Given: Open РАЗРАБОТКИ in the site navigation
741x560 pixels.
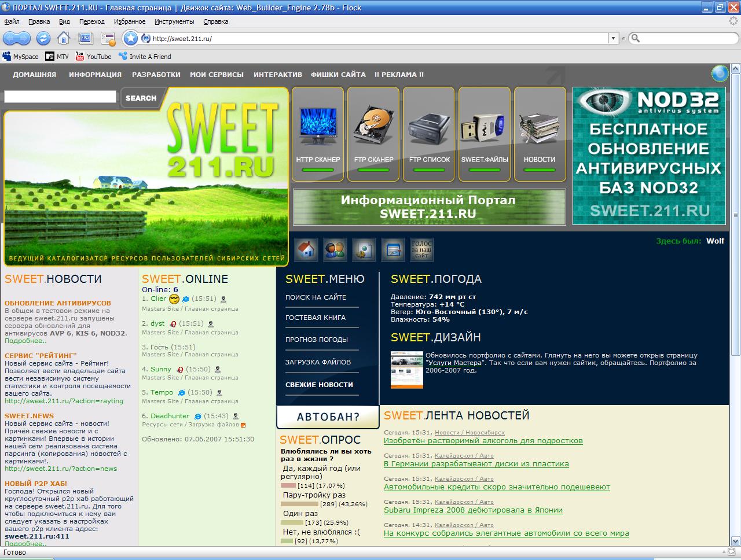Looking at the screenshot, I should (156, 75).
